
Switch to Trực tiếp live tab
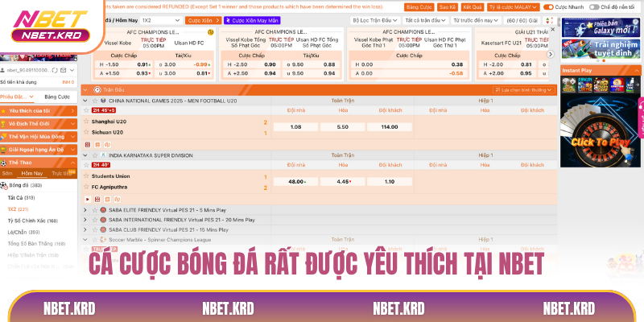point(62,173)
